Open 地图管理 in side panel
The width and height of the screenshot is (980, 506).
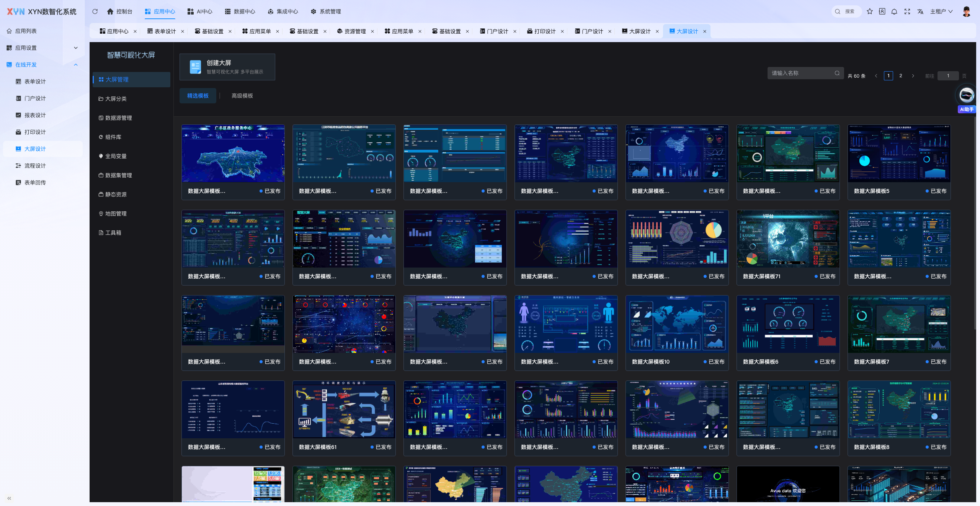(x=131, y=214)
